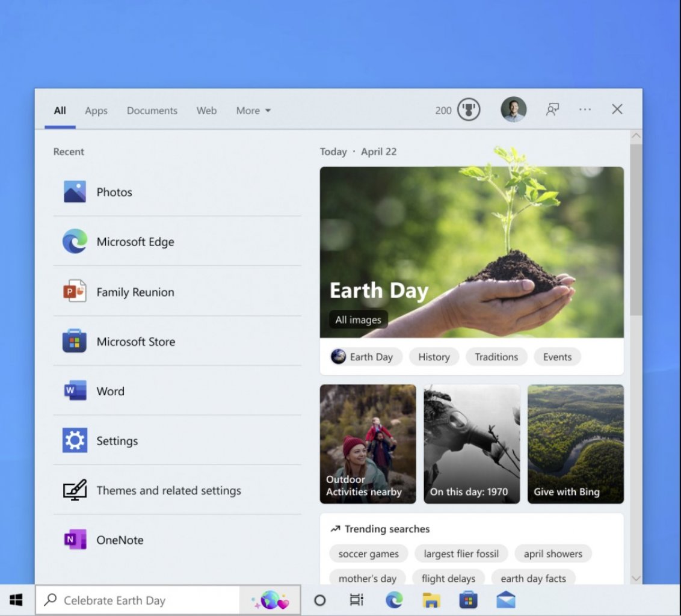
Task: Open Themes and related settings
Action: point(177,490)
